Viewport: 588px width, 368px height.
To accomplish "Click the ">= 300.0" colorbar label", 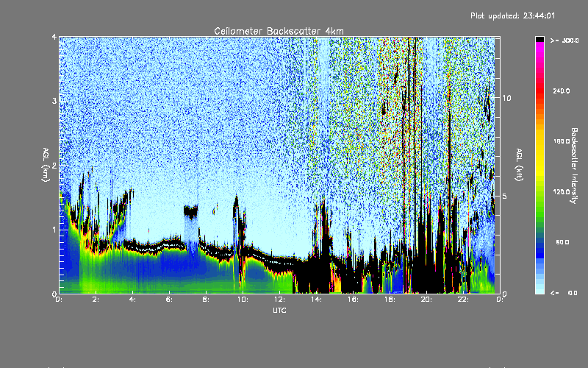I will (x=564, y=40).
